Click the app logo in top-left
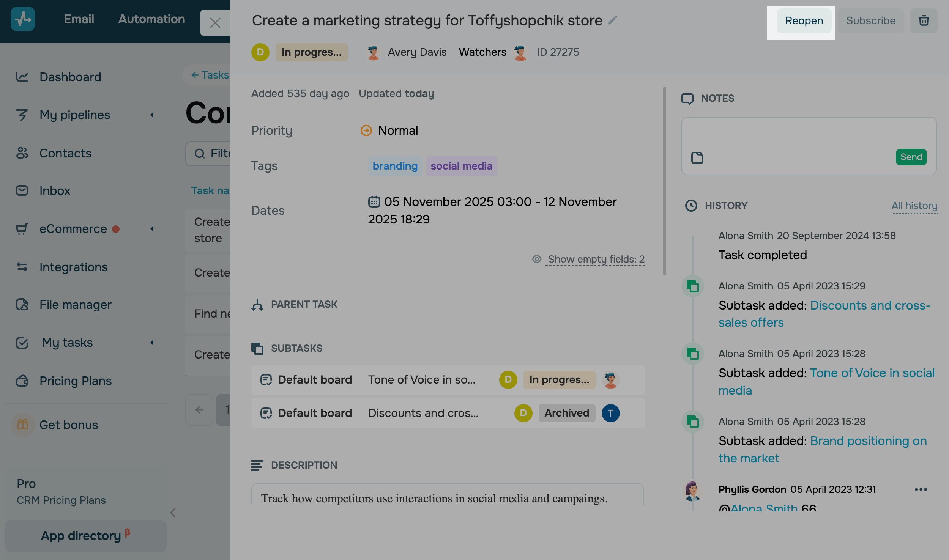949x560 pixels. click(x=23, y=19)
